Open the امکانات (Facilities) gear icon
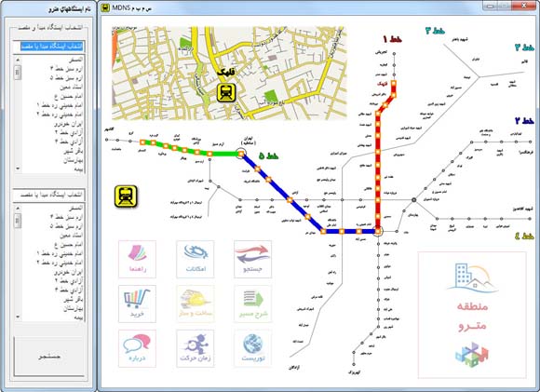Viewport: 540px width, 392px height. (x=195, y=260)
